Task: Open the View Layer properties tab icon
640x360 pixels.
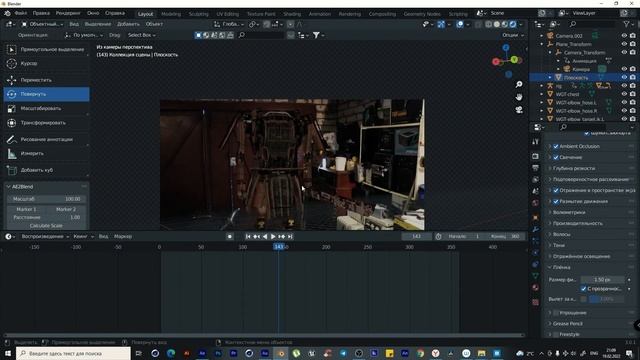Action: [x=536, y=179]
